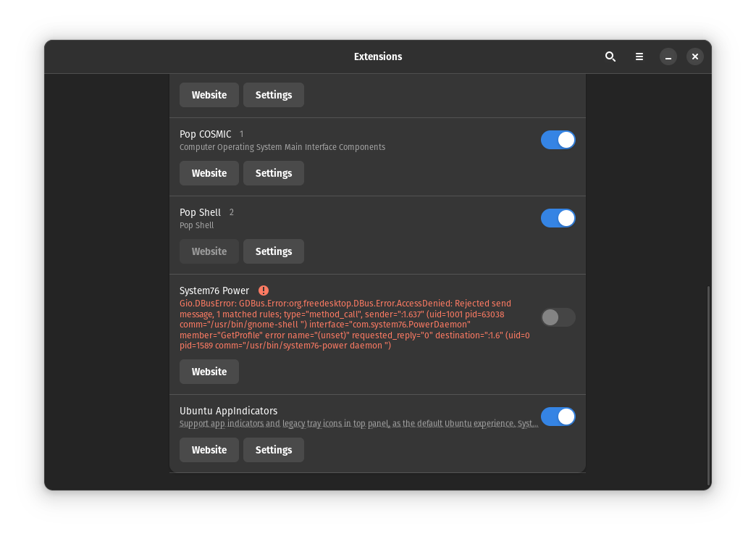This screenshot has width=756, height=539.
Task: Open Settings for Pop Shell
Action: [x=273, y=251]
